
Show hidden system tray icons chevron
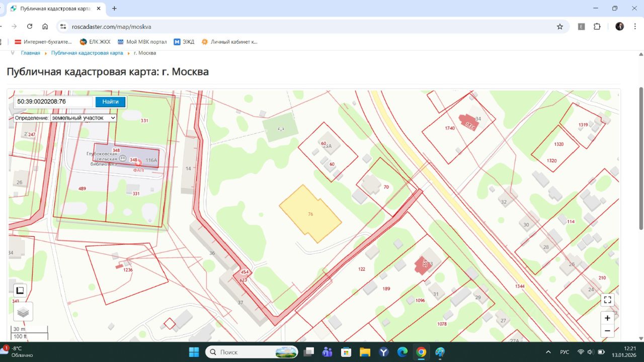click(548, 352)
